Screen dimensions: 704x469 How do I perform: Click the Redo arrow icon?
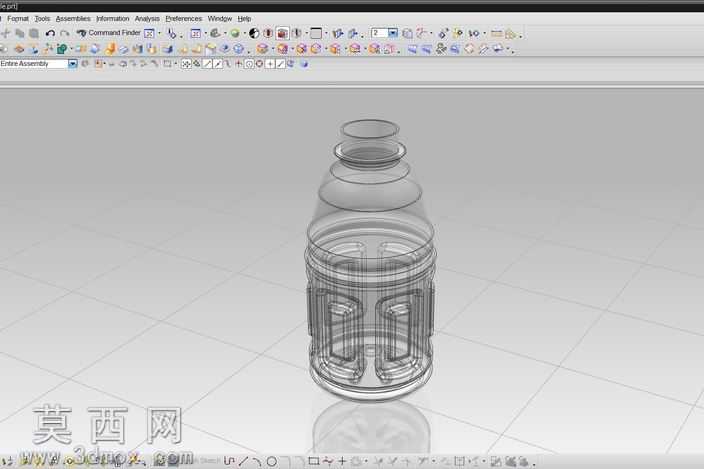[x=65, y=33]
